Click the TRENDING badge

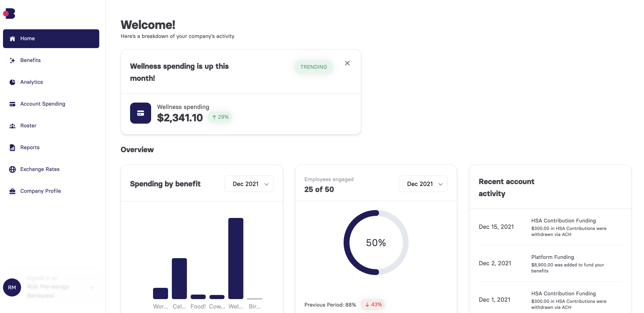pos(314,67)
